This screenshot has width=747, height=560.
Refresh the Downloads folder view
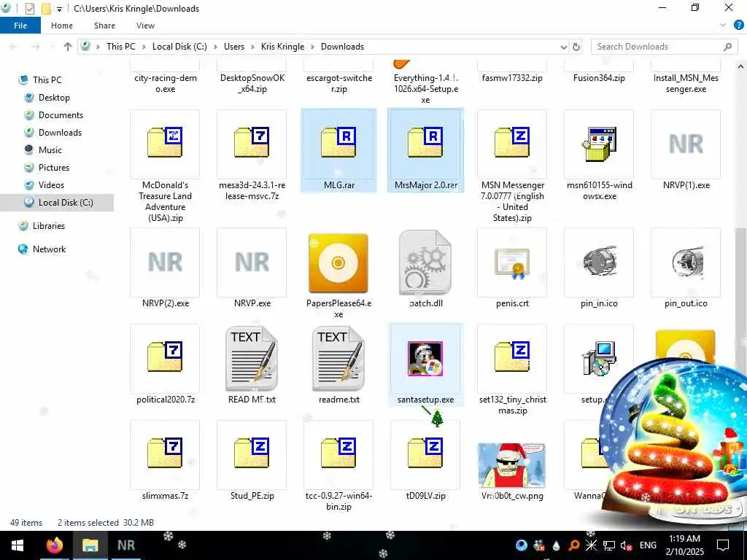[x=576, y=47]
